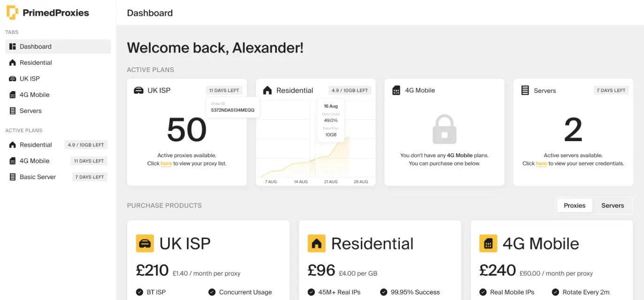Click the yellow UK ISP product icon
This screenshot has height=300, width=644.
point(145,244)
